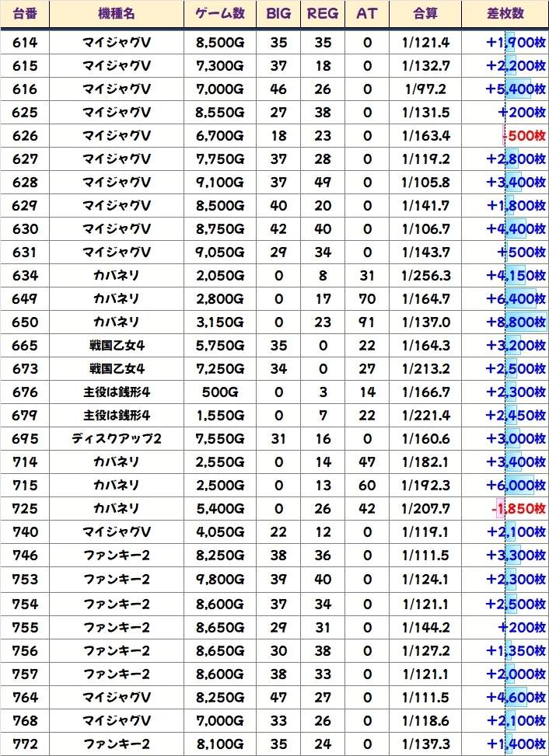549x756 pixels.
Task: Click the 1/97.2 combined probability cell
Action: pyautogui.click(x=425, y=89)
